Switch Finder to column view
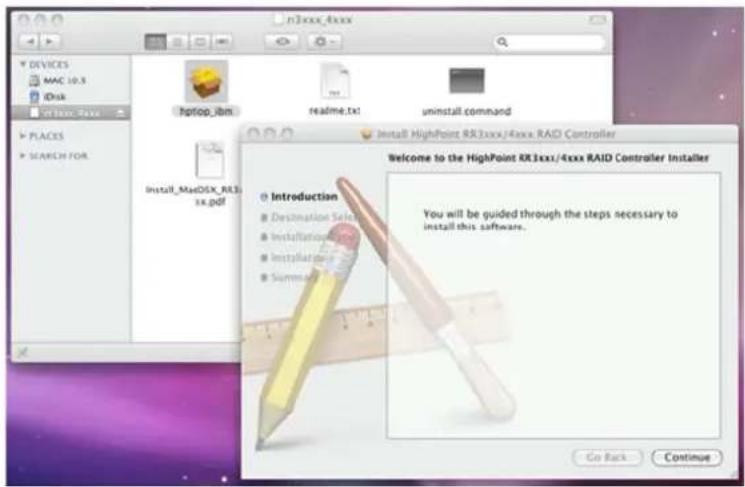Viewport: 745px width, 487px height. click(x=200, y=42)
